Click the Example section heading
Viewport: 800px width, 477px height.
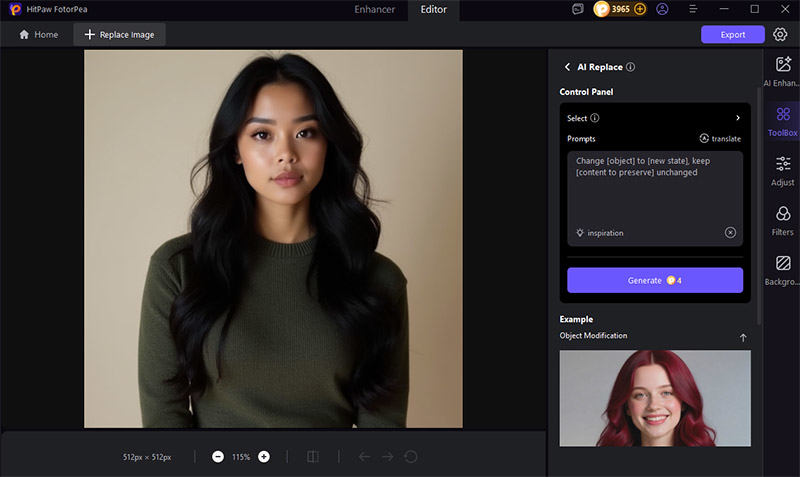576,319
